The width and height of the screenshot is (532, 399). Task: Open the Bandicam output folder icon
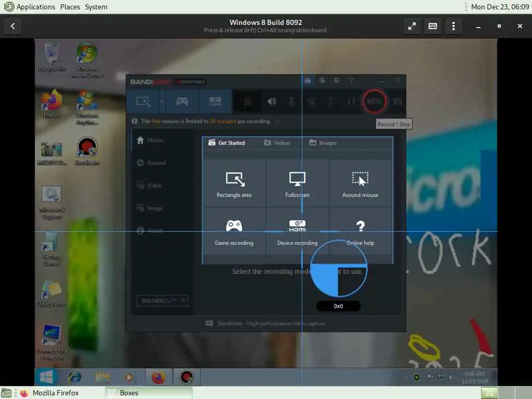322,81
